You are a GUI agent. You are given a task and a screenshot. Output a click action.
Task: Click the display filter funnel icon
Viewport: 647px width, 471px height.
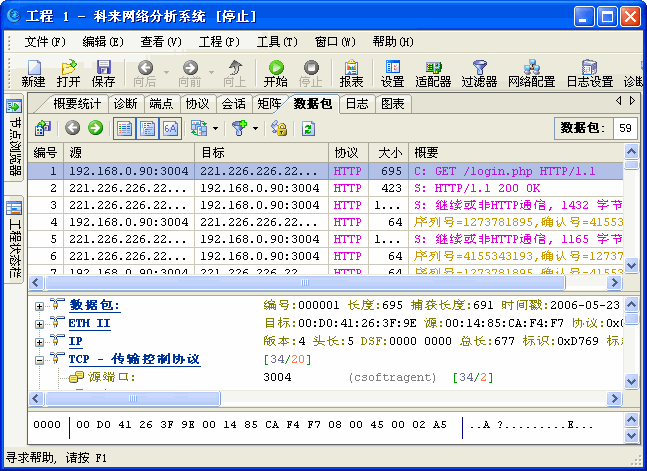tap(240, 128)
